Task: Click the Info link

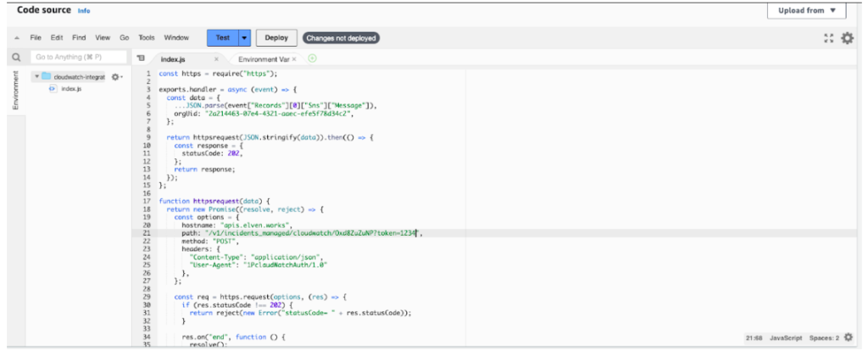Action: (84, 11)
